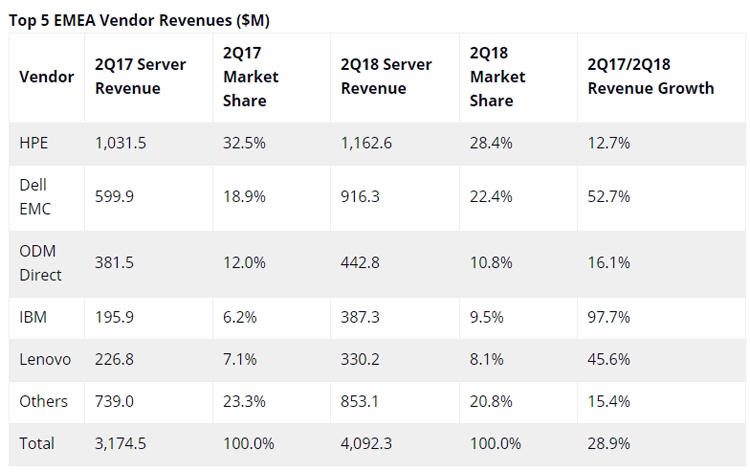
Task: Select IBM's 2Q17 market share 6.2%
Action: pyautogui.click(x=240, y=317)
